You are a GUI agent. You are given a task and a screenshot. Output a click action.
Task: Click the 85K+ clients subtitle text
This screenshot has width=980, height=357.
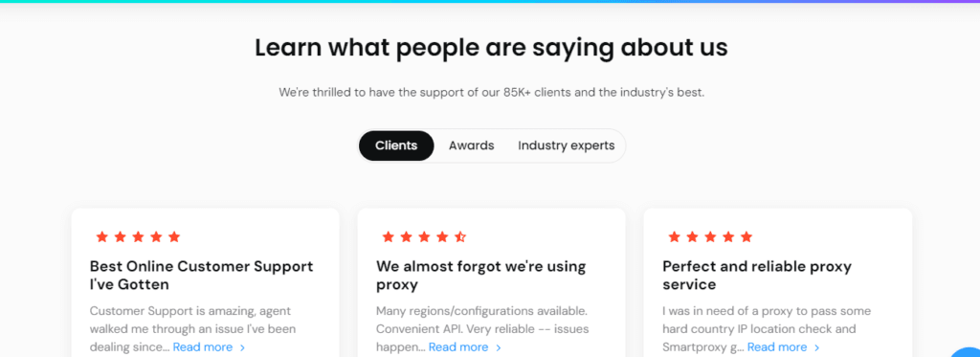coord(491,93)
